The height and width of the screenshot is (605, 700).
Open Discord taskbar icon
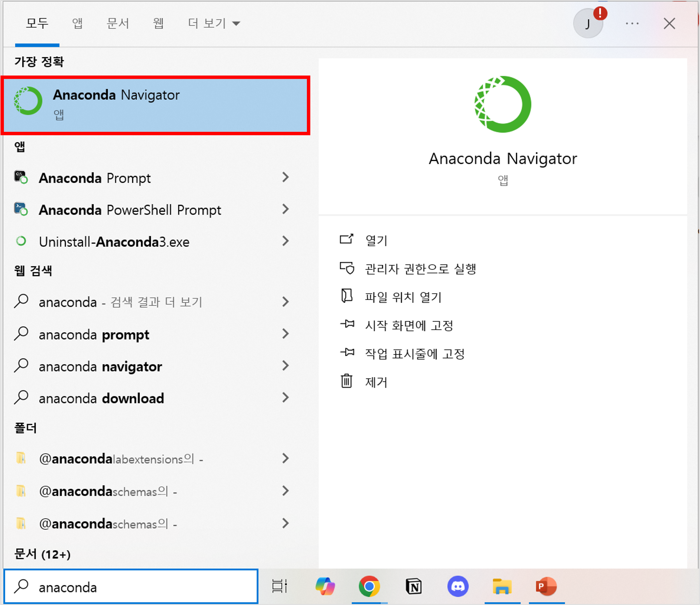pyautogui.click(x=458, y=586)
